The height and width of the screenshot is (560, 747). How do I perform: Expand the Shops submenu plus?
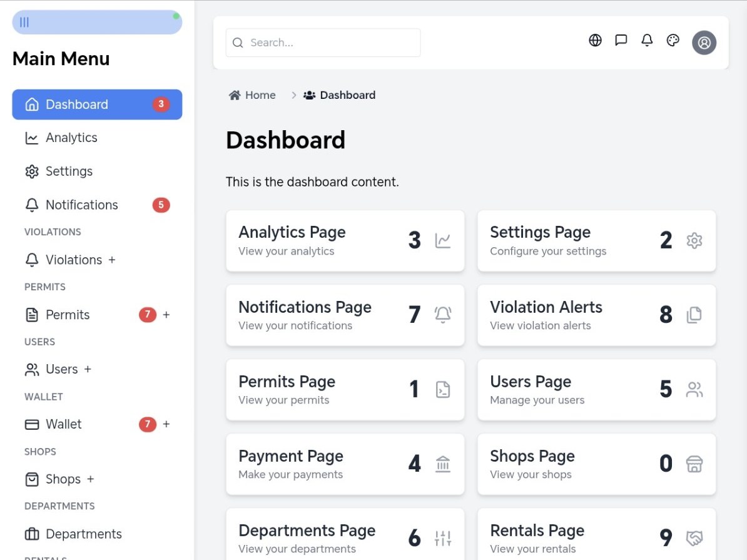point(91,479)
